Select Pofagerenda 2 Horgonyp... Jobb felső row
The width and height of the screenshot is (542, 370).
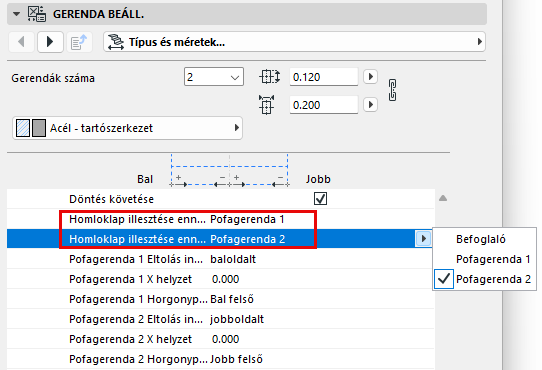(221, 359)
